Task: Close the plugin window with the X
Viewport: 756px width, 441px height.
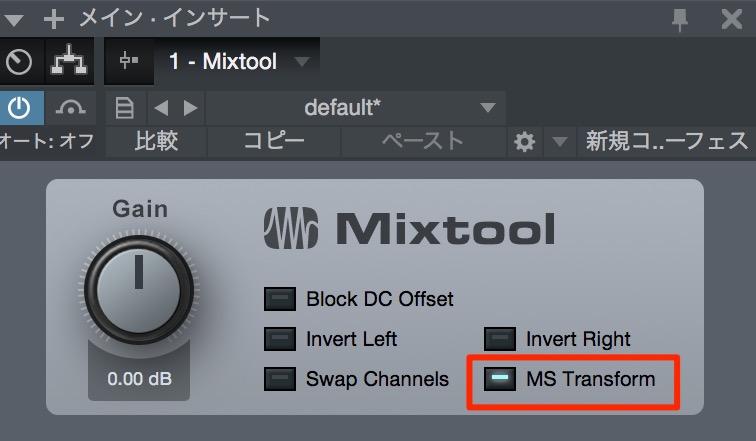Action: click(731, 20)
